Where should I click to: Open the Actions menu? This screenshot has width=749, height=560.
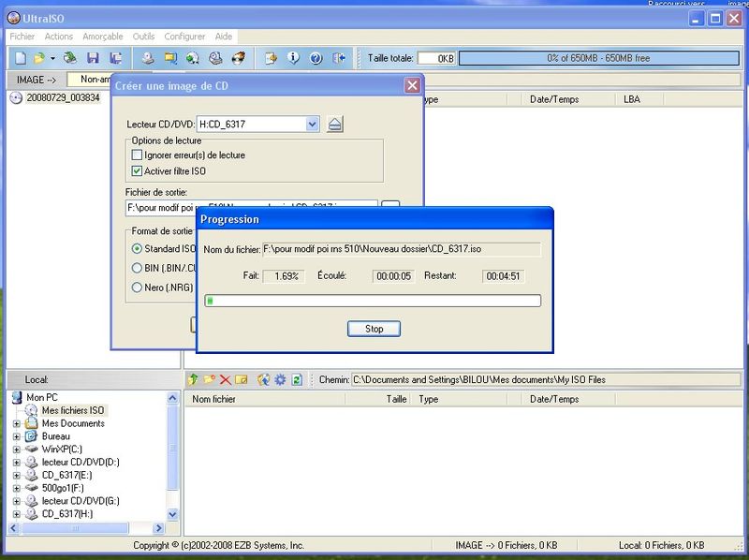pos(59,37)
